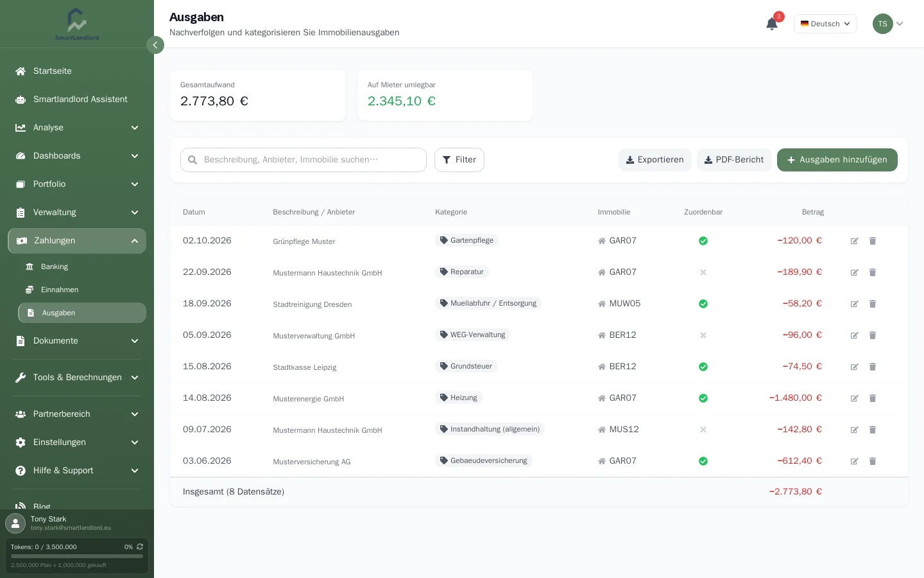Viewport: 924px width, 578px height.
Task: Click the edit icon for Stadtkasse Leipzig
Action: coord(855,367)
